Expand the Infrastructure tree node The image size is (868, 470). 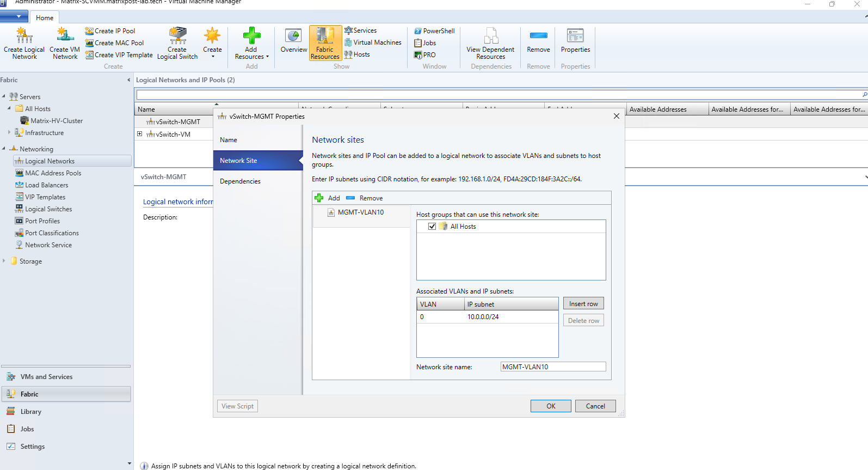[x=9, y=132]
